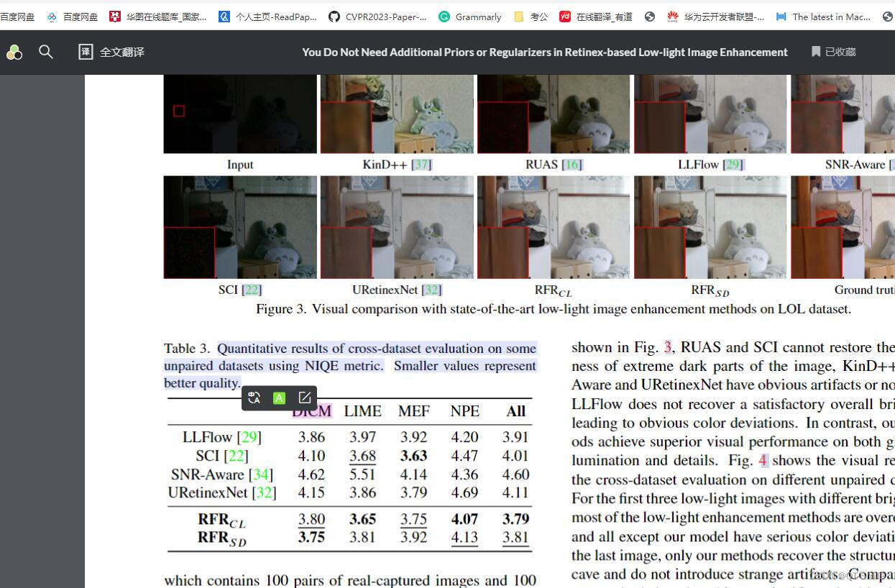Click the NPE column header in the table

coord(464,411)
